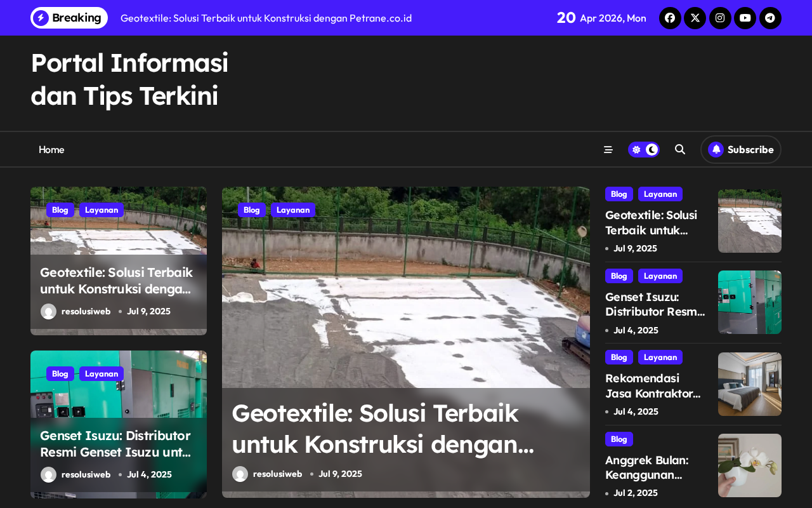Click the Subscribe button
The width and height of the screenshot is (812, 508).
coord(741,149)
